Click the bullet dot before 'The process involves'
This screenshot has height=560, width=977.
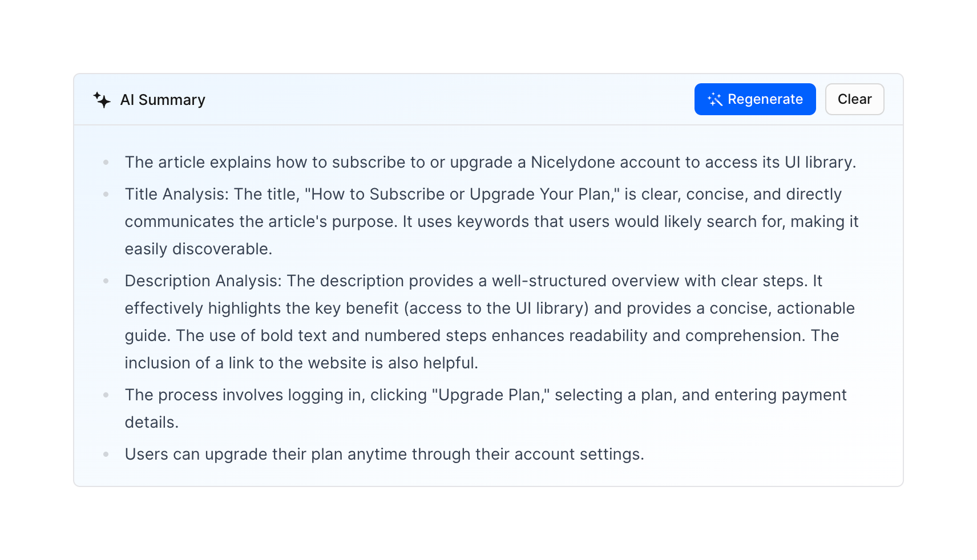click(x=106, y=395)
